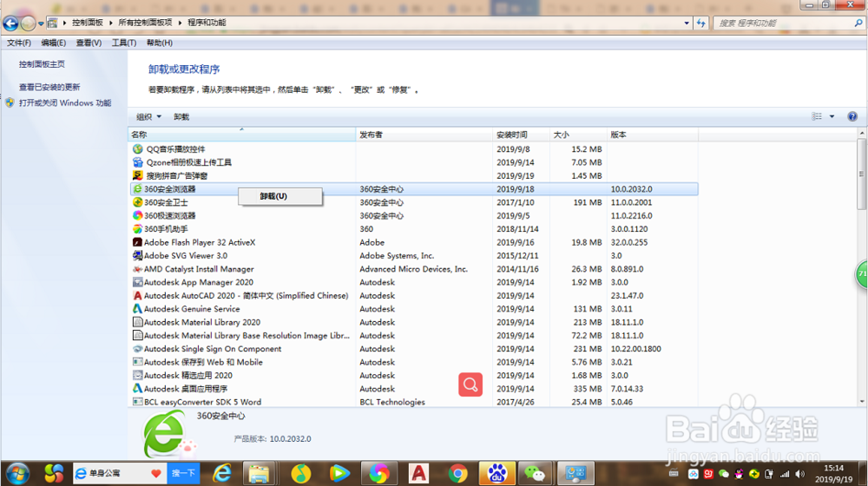Sort by the 版本 column header

tap(653, 135)
